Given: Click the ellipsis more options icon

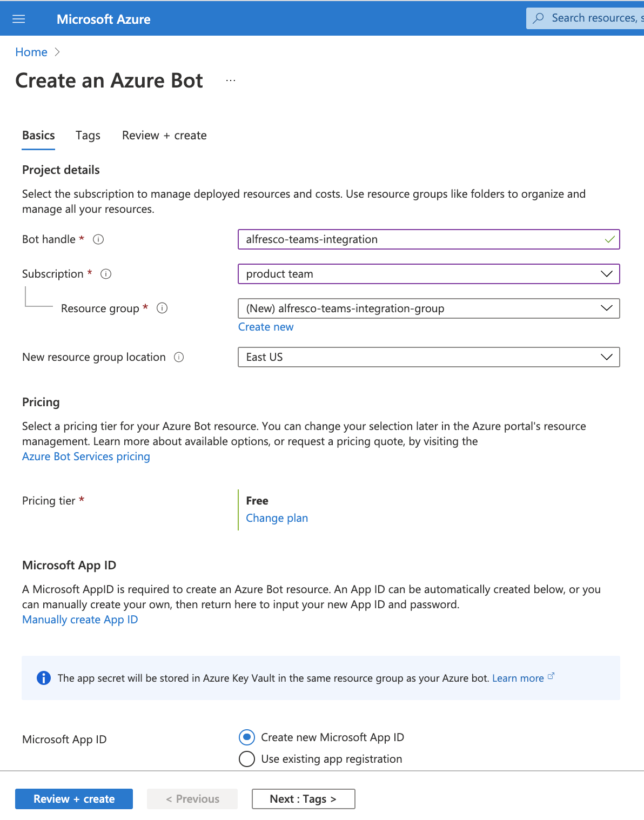Looking at the screenshot, I should point(231,80).
